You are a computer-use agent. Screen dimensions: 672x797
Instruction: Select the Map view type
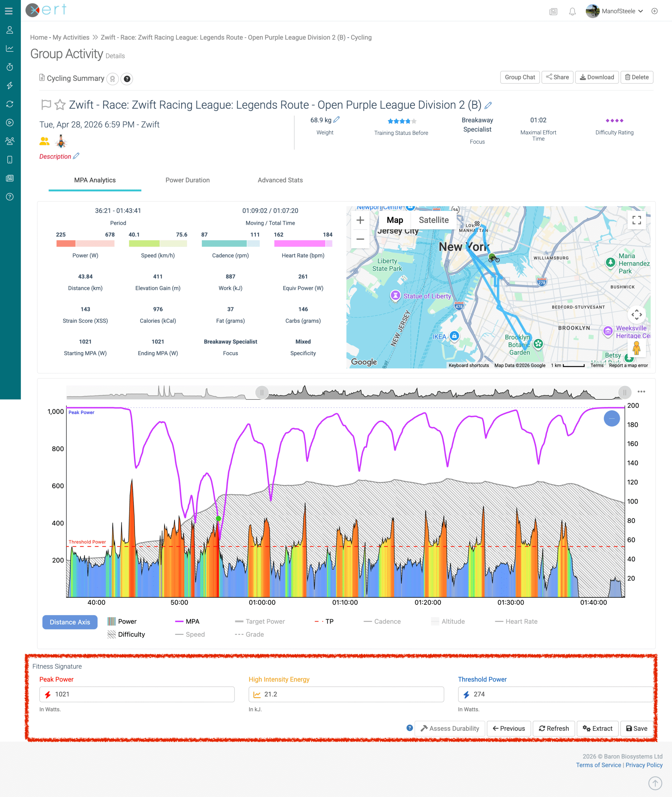pyautogui.click(x=395, y=220)
